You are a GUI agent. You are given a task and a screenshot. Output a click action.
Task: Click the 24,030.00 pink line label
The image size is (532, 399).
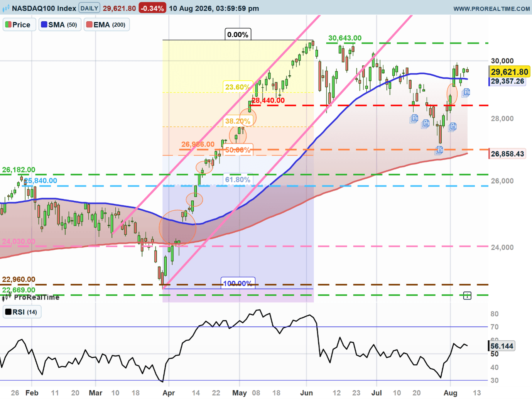tap(19, 242)
